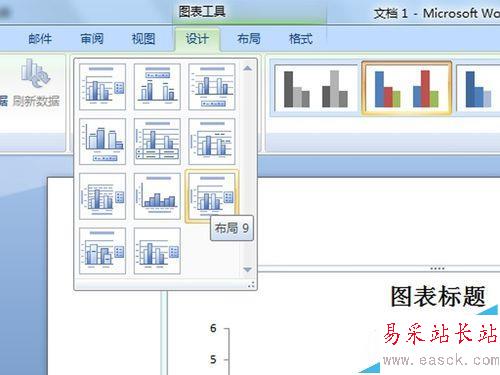Image resolution: width=500 pixels, height=375 pixels.
Task: Apply the blue-red-green colorful chart style
Action: coord(407,88)
